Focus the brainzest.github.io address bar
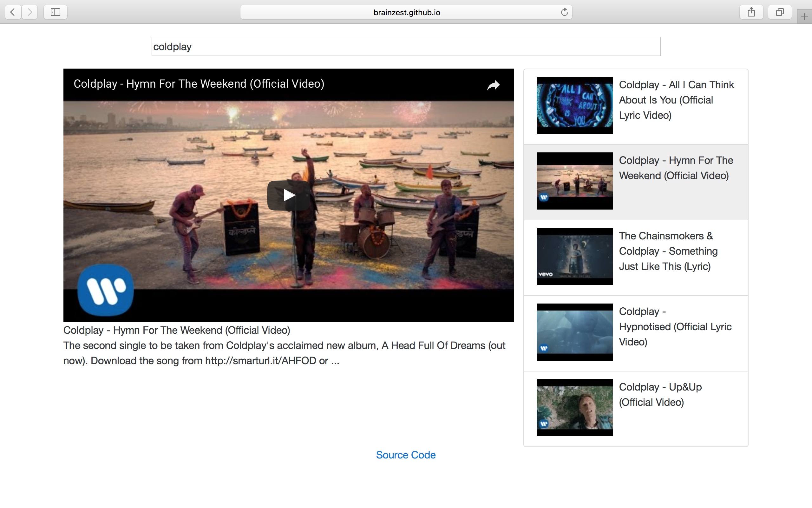 [406, 12]
